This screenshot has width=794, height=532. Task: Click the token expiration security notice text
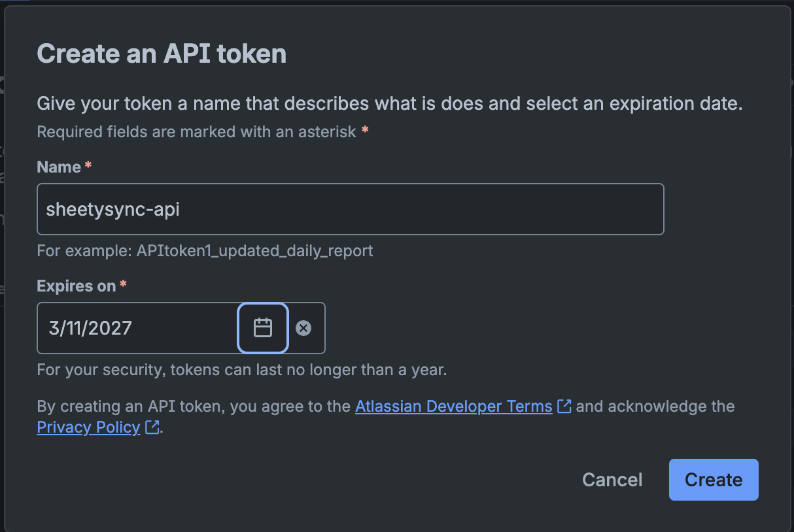[241, 369]
